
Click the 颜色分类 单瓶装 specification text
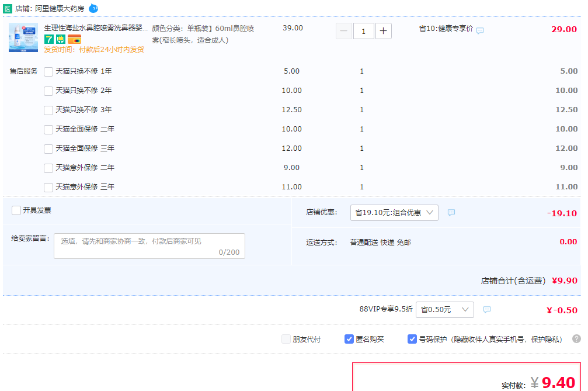click(x=203, y=34)
